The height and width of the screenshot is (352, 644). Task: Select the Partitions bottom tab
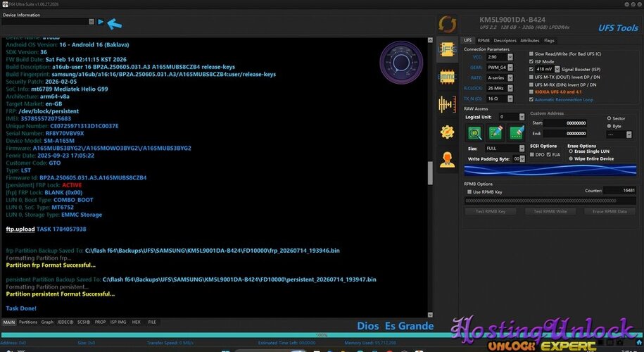point(28,322)
